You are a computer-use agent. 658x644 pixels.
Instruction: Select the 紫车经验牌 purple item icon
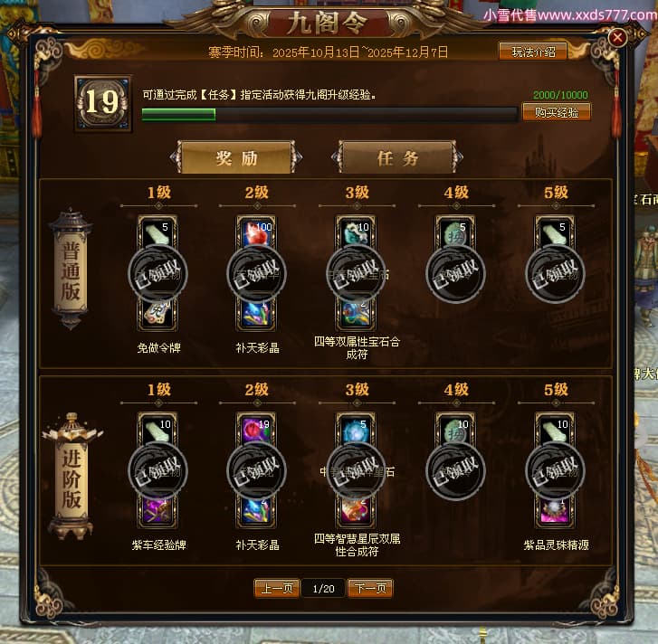pyautogui.click(x=157, y=511)
